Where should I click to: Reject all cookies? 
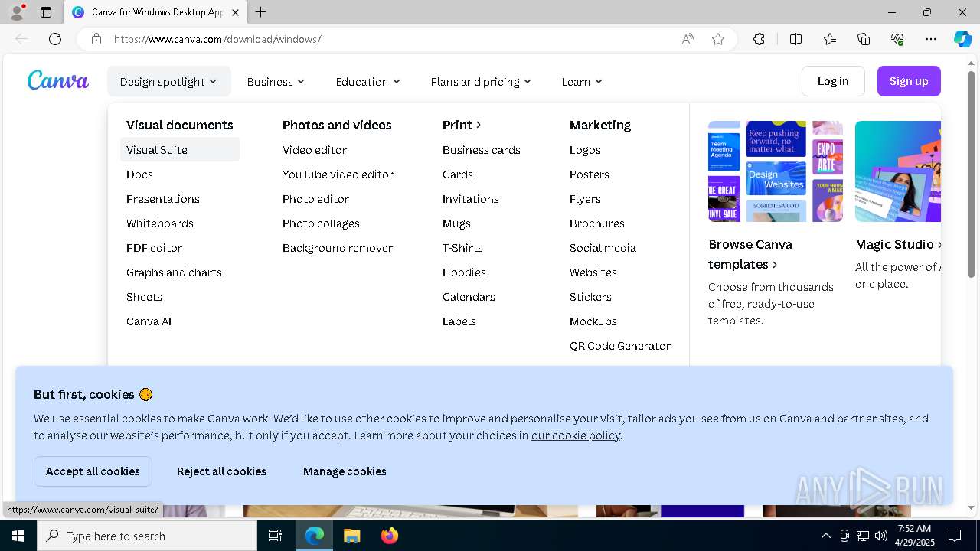221,471
